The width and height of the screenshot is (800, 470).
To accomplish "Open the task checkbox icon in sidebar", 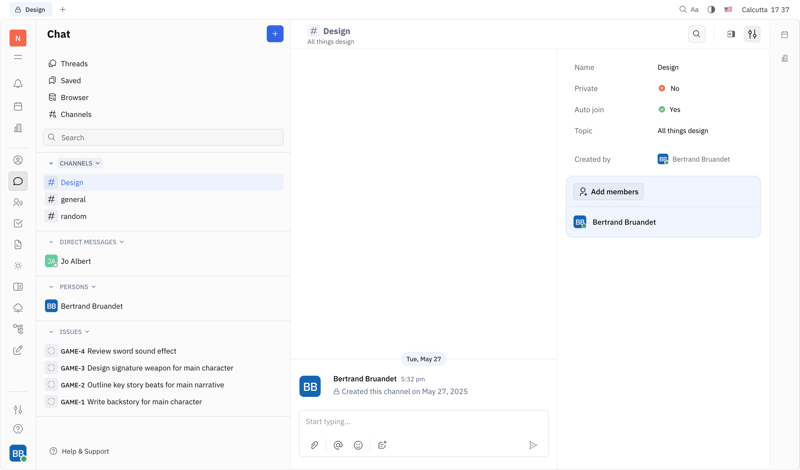I will (18, 223).
